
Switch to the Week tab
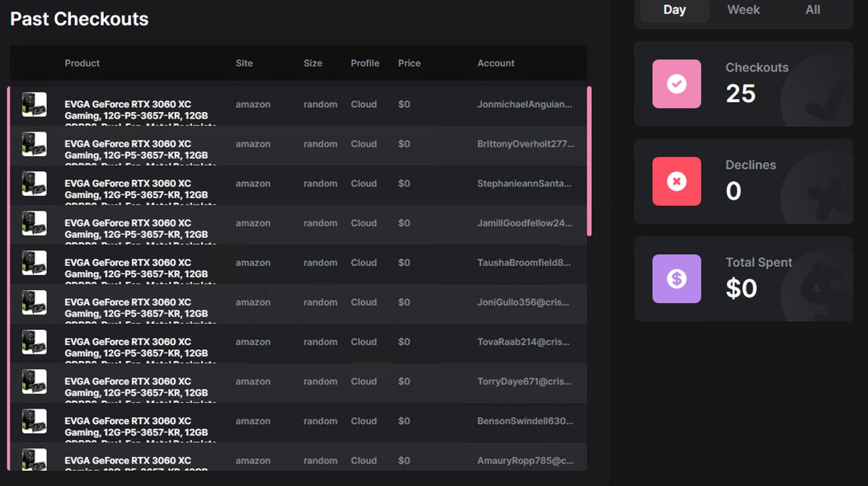point(744,10)
